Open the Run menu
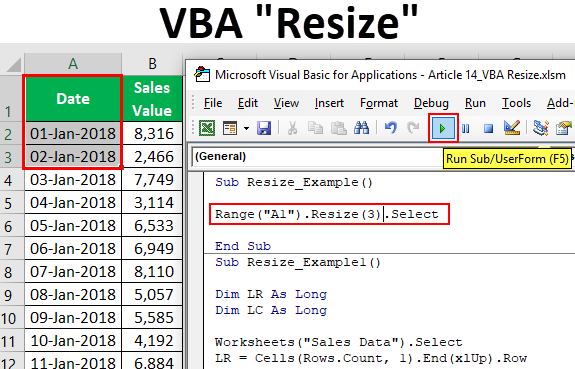 click(x=475, y=103)
